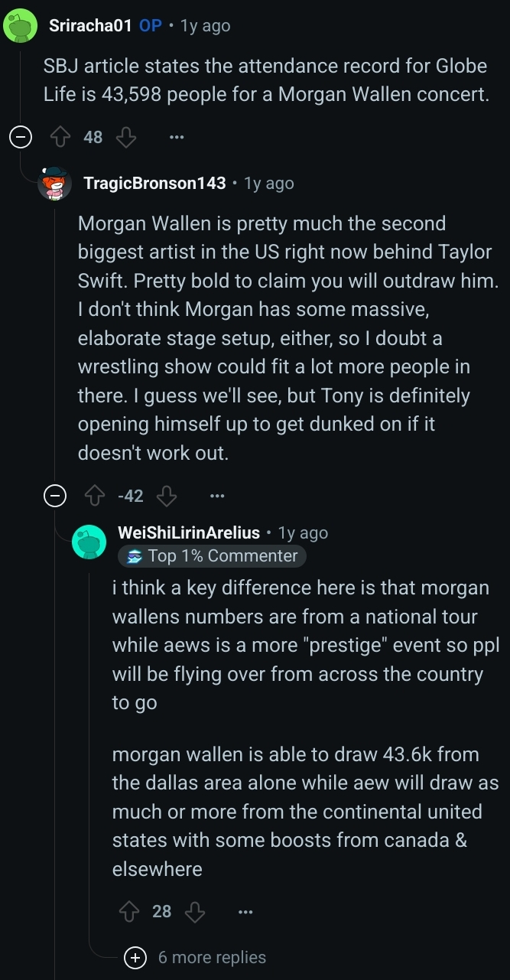
Task: Click the 6 more replies text
Action: pos(212,958)
